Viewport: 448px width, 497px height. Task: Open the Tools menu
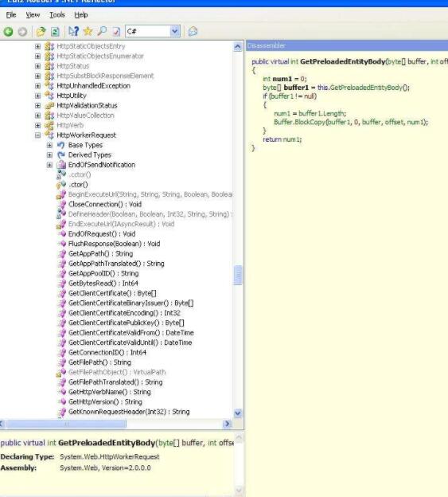click(57, 15)
